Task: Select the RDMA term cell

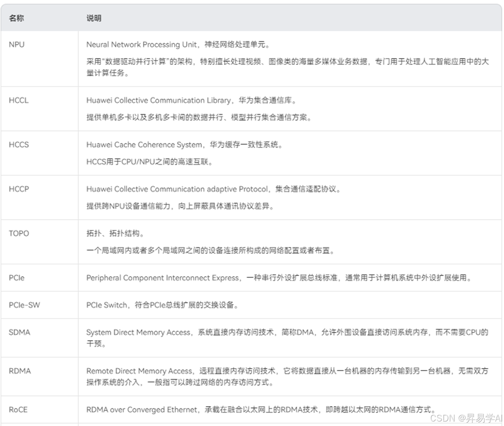Action: (x=19, y=371)
